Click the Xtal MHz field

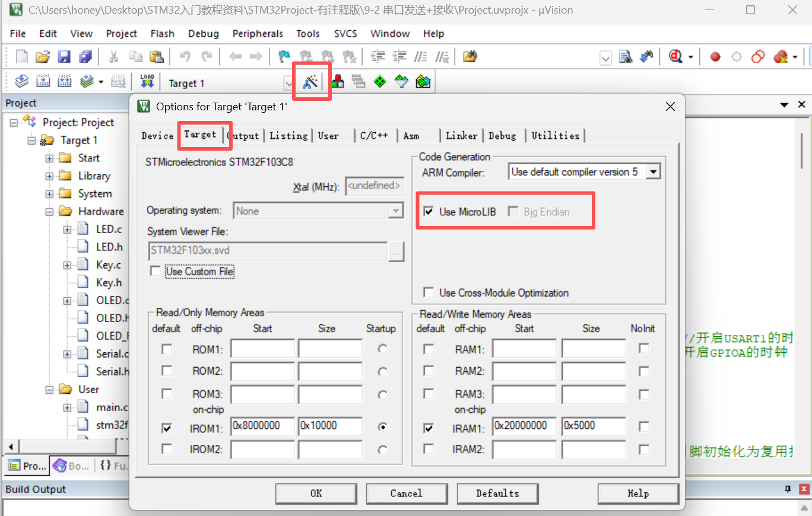375,186
